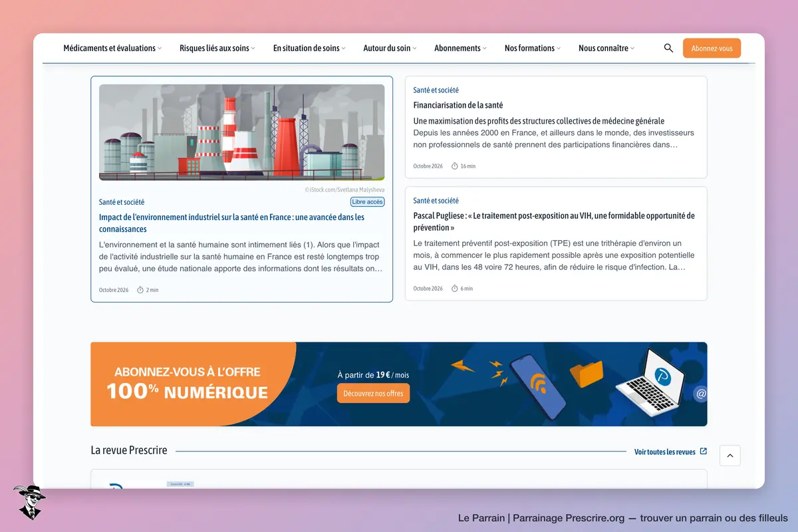Expand the Abonnements menu
Screen dimensions: 798x532
point(460,48)
